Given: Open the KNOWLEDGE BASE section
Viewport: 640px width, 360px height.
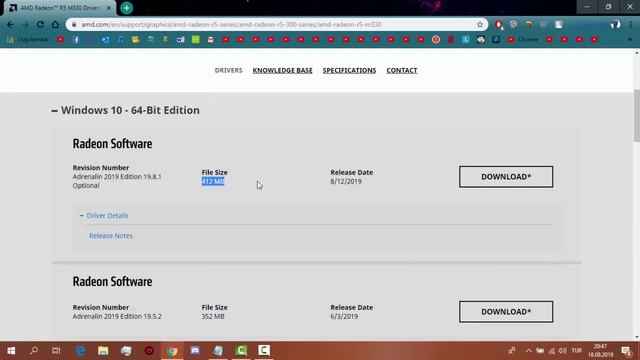Looking at the screenshot, I should [x=282, y=70].
